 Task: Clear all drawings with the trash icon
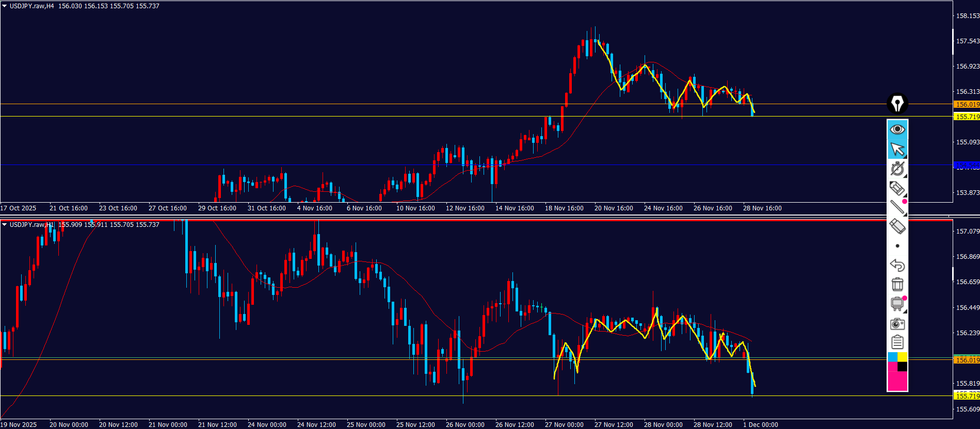[897, 284]
